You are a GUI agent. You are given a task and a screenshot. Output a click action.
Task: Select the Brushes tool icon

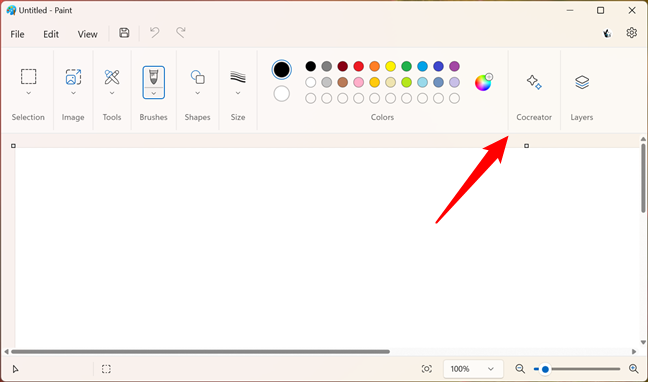coord(154,77)
